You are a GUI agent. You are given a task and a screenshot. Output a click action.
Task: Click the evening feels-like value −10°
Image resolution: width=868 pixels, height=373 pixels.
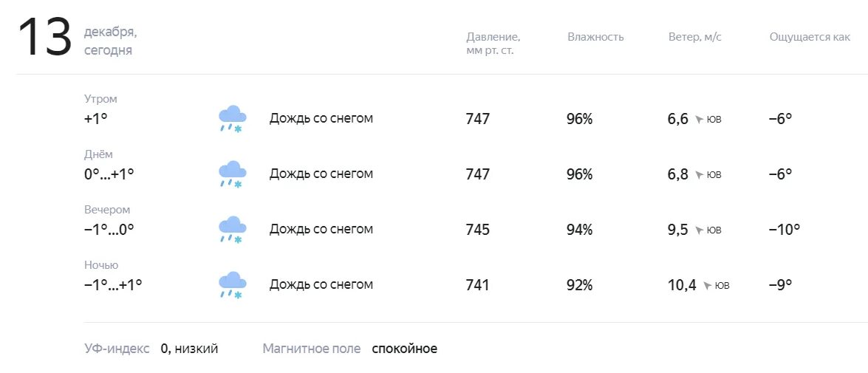pos(785,229)
